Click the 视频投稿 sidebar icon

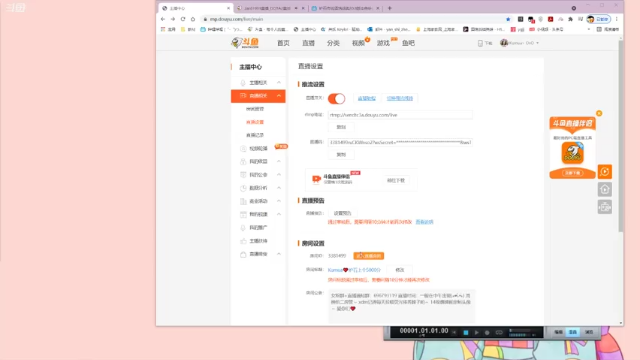pos(243,149)
